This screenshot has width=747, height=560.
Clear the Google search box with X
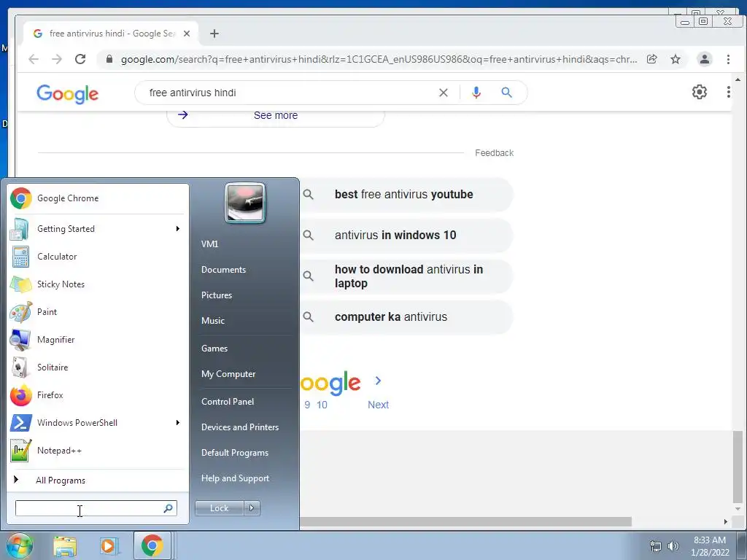[444, 93]
